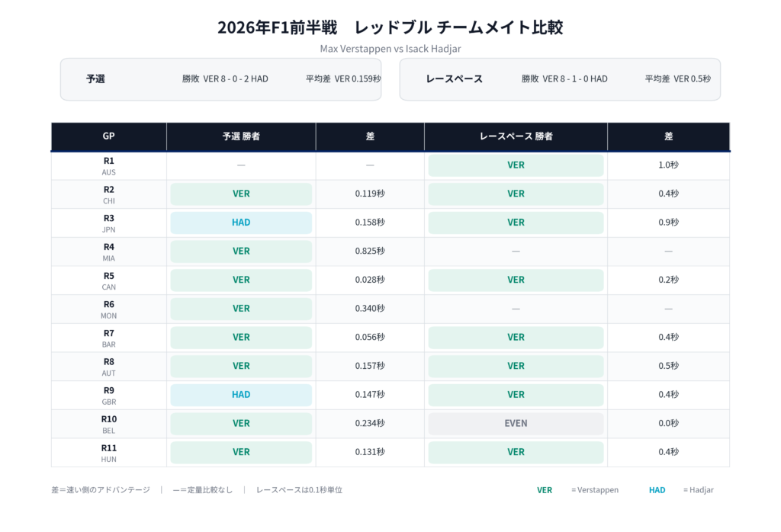781x532 pixels.
Task: Click the 差＝速い側のアドバンテージ footnote
Action: 101,490
